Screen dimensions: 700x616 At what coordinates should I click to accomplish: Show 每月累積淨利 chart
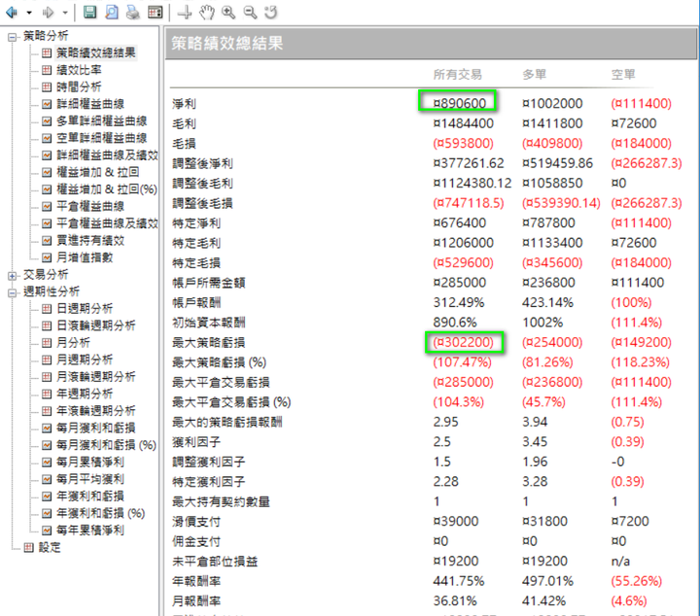(x=90, y=462)
